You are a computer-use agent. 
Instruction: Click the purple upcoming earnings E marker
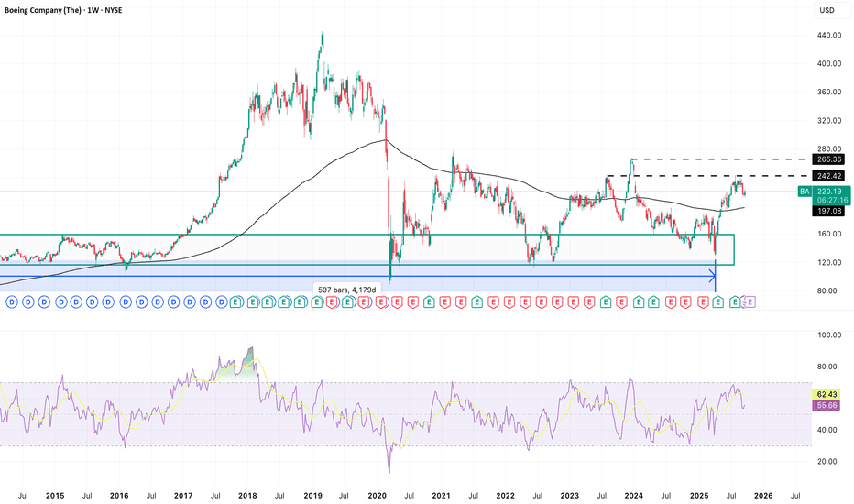749,301
